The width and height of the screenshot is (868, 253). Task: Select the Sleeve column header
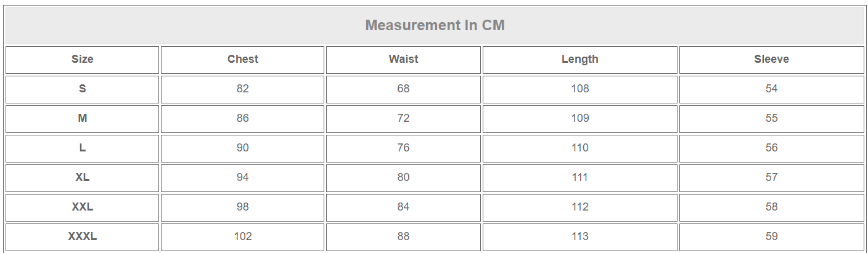point(771,59)
